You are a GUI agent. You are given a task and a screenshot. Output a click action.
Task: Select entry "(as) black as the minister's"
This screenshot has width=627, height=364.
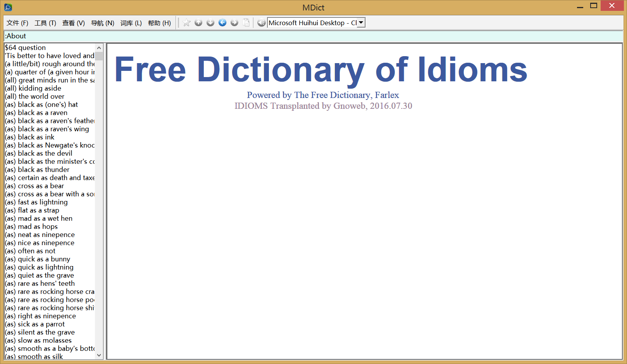point(50,161)
